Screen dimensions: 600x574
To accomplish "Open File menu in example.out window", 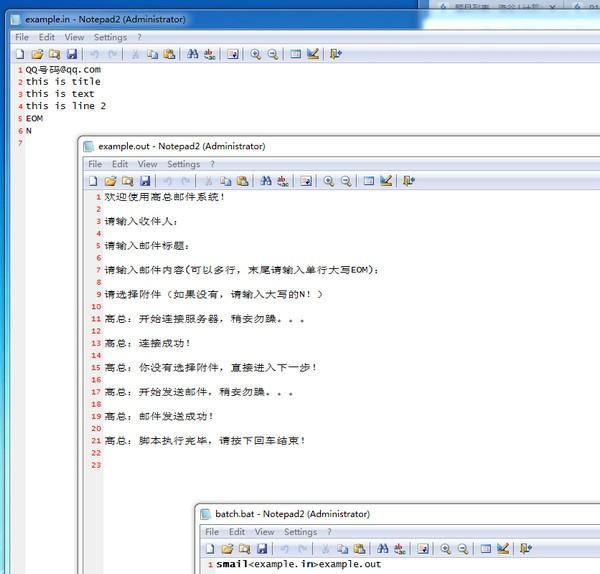I will 95,164.
